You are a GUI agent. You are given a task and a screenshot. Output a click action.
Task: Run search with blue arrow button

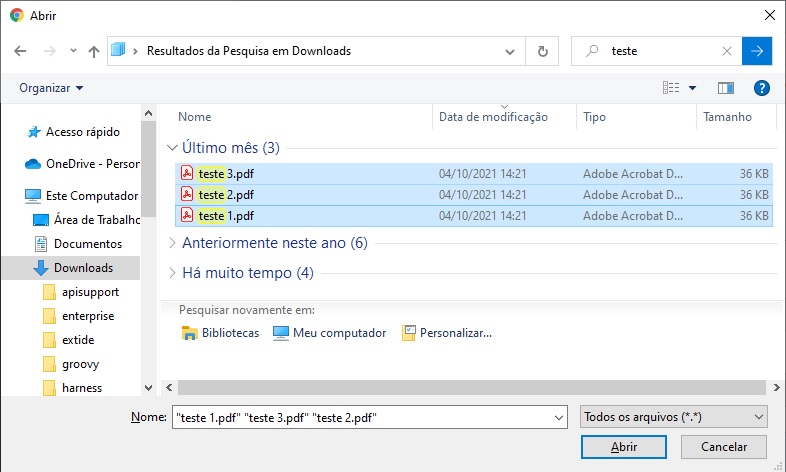[757, 51]
